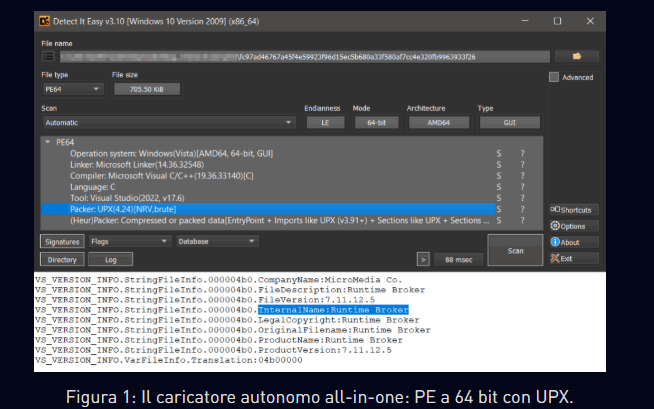Click the GUI type button
Screen dimensions: 654x409
point(510,123)
